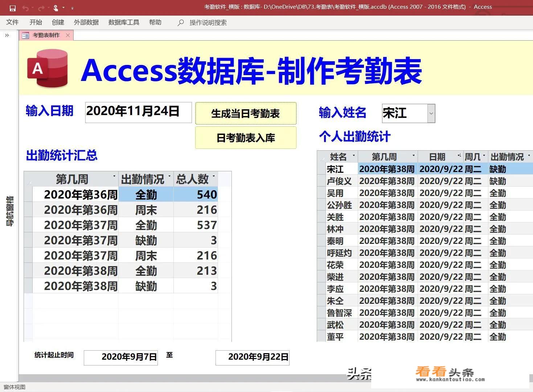The width and height of the screenshot is (533, 392).
Task: Click the Redo icon in title bar
Action: (x=41, y=8)
